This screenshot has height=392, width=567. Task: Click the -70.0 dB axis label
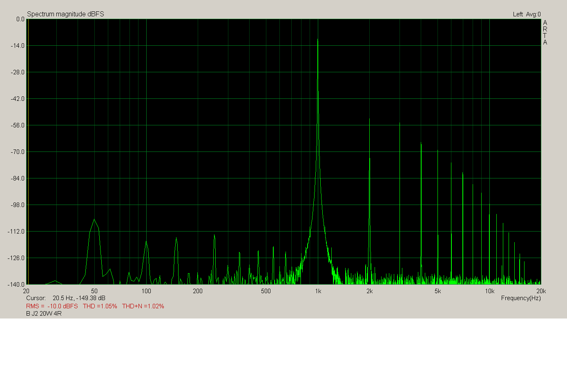[x=18, y=152]
